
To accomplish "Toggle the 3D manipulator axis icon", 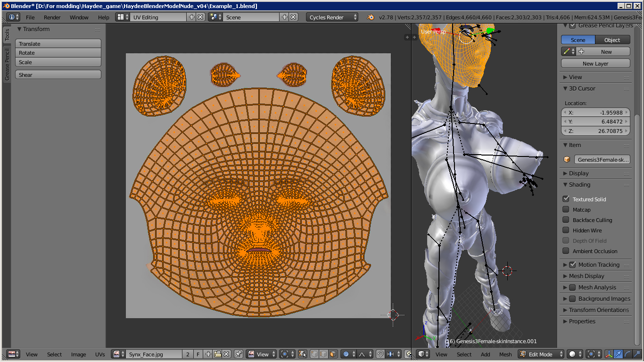I will pyautogui.click(x=609, y=354).
